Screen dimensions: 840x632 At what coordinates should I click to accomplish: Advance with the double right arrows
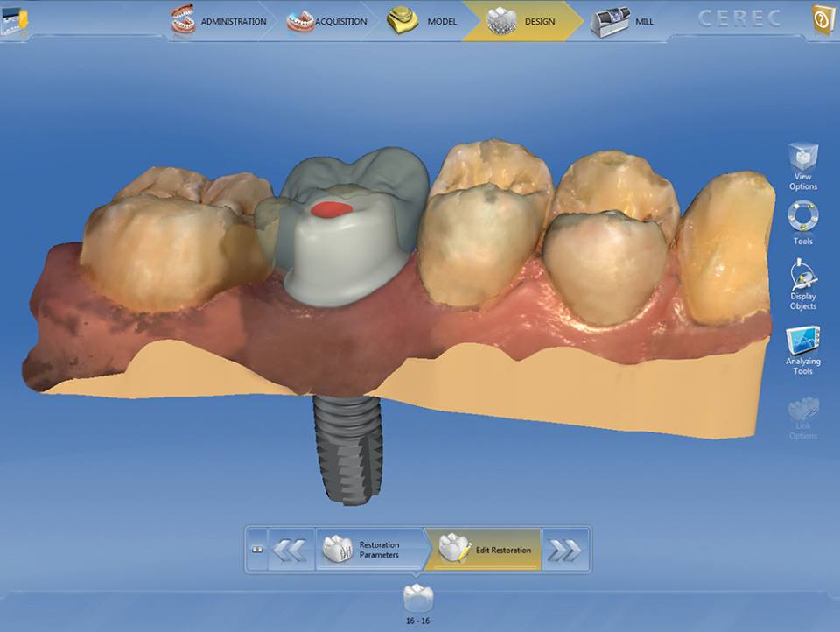pyautogui.click(x=565, y=550)
